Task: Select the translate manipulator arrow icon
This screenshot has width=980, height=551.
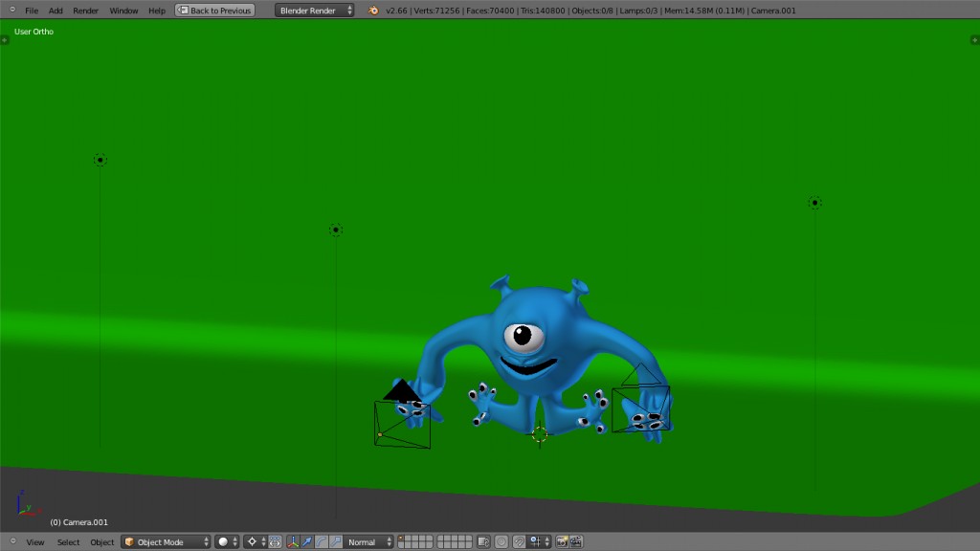Action: coord(307,541)
